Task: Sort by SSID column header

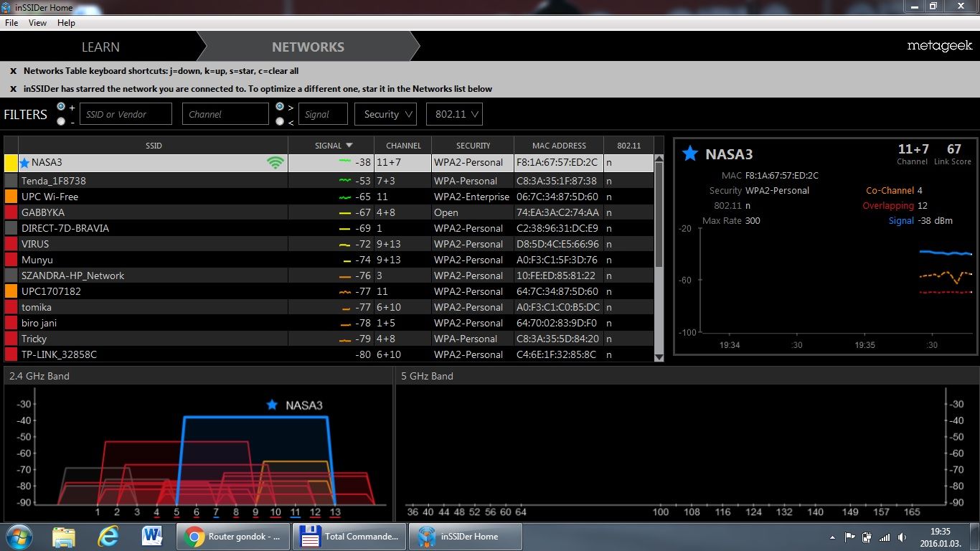Action: click(154, 145)
